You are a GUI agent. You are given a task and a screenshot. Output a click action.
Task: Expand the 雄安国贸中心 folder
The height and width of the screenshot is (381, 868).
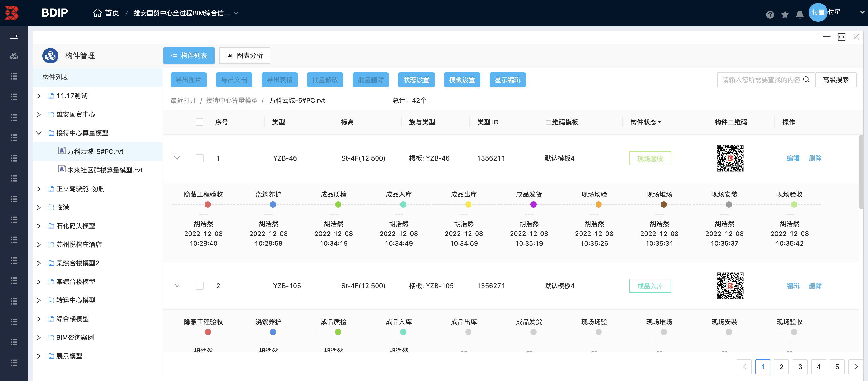click(39, 114)
